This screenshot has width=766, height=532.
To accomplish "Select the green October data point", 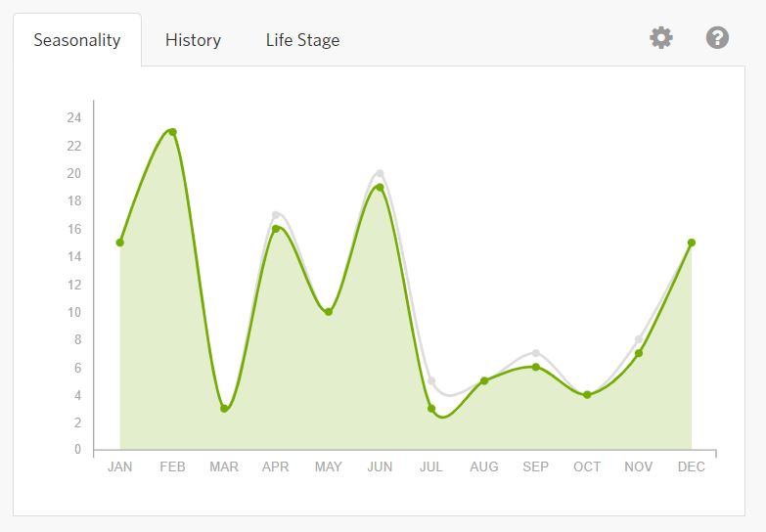I will [587, 395].
